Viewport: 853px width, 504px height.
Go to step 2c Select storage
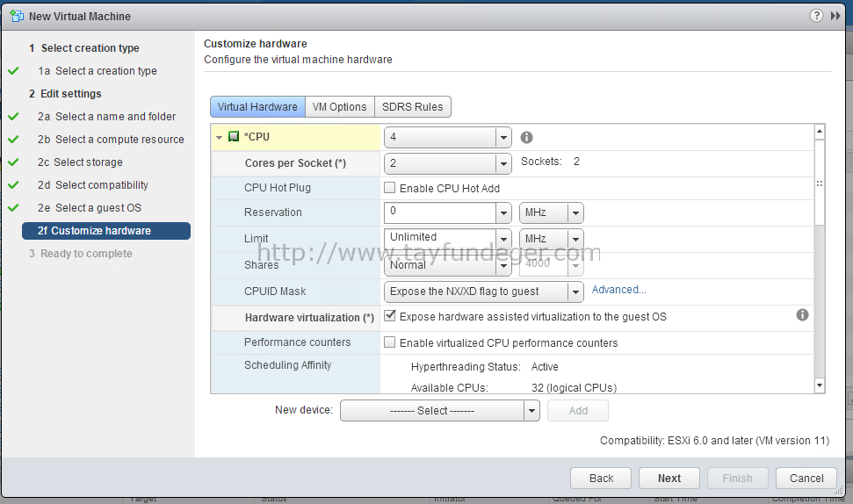[80, 162]
